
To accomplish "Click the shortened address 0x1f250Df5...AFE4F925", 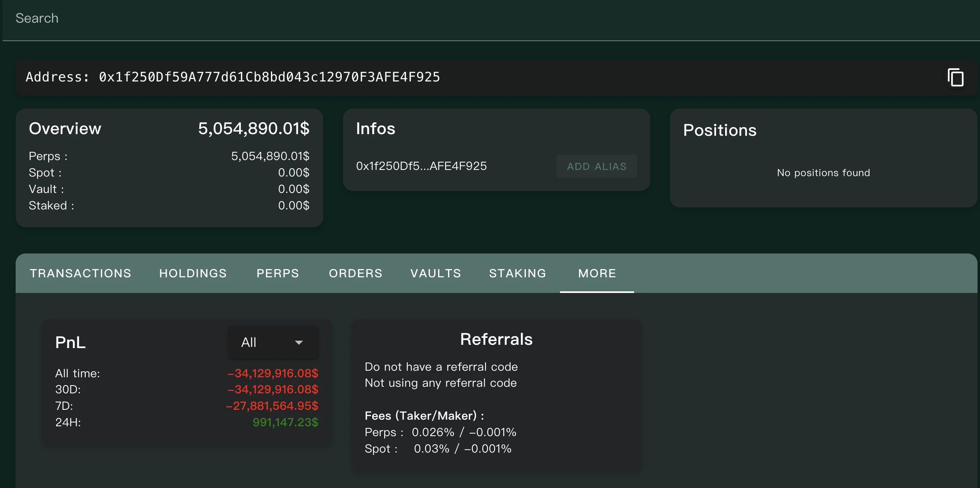I will 421,166.
